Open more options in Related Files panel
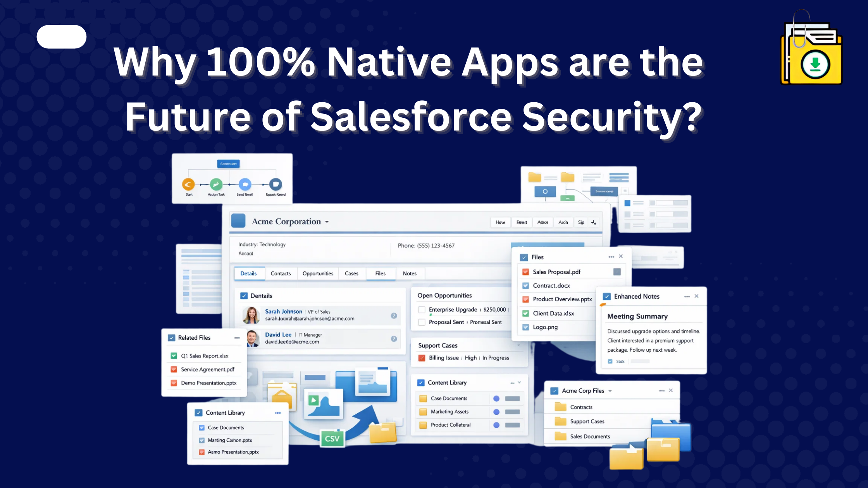Screen dimensions: 868x488 [237, 338]
